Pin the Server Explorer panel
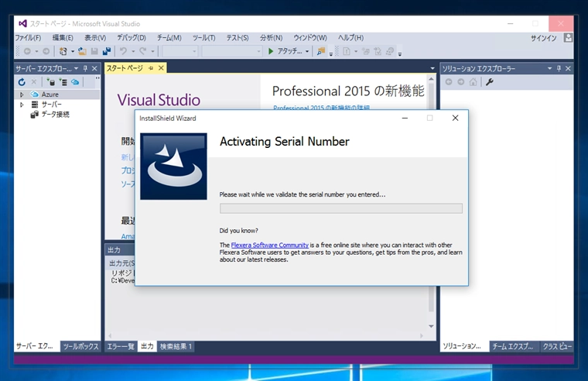This screenshot has width=588, height=381. pos(85,68)
